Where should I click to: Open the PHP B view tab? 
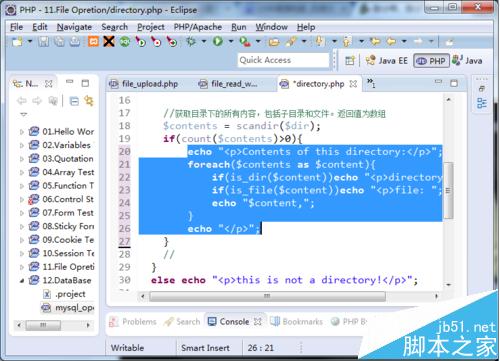(x=349, y=322)
